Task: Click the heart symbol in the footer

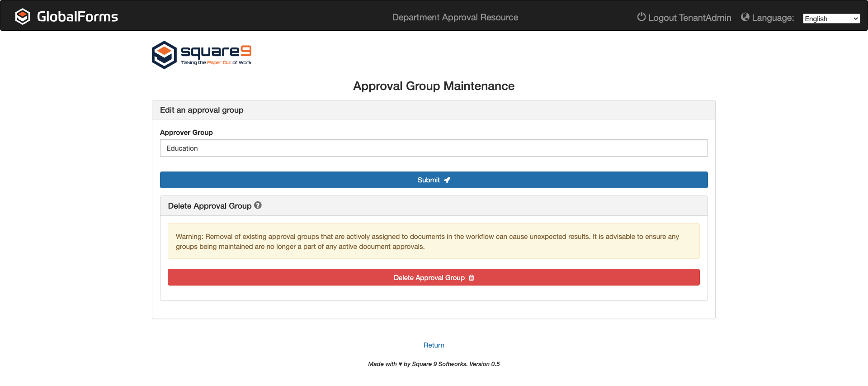Action: (x=400, y=364)
